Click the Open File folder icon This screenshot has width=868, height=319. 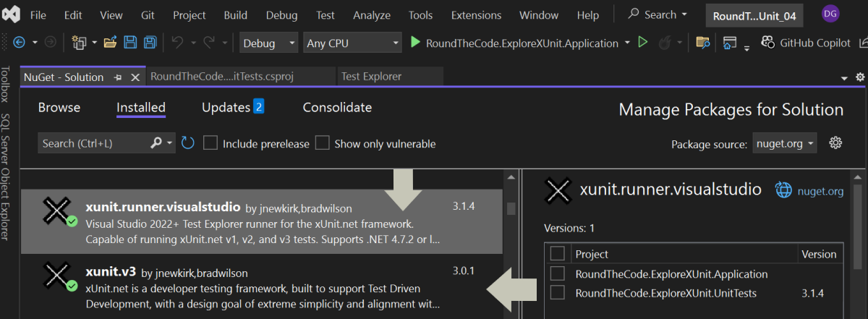pos(110,43)
